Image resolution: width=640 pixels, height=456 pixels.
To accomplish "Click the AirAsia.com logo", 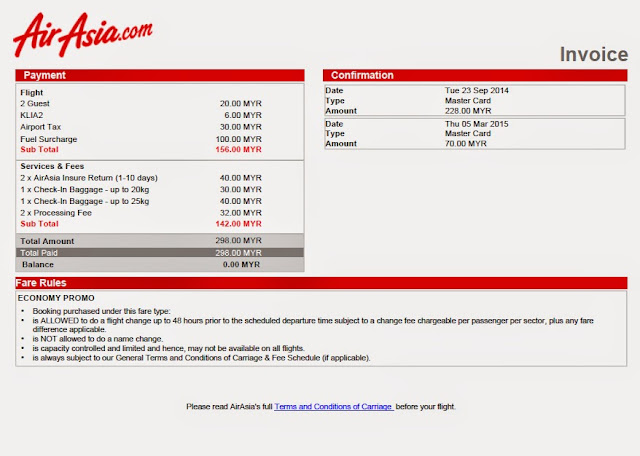I will pyautogui.click(x=83, y=34).
